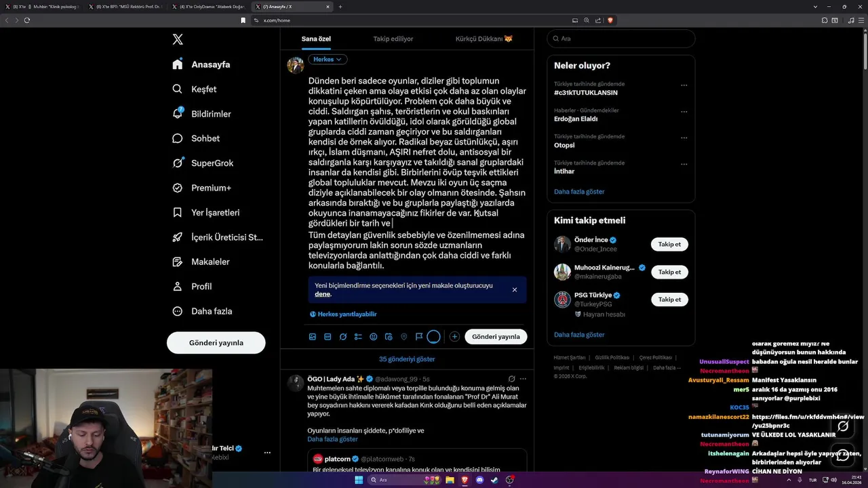Open a new browser tab

click(x=340, y=7)
